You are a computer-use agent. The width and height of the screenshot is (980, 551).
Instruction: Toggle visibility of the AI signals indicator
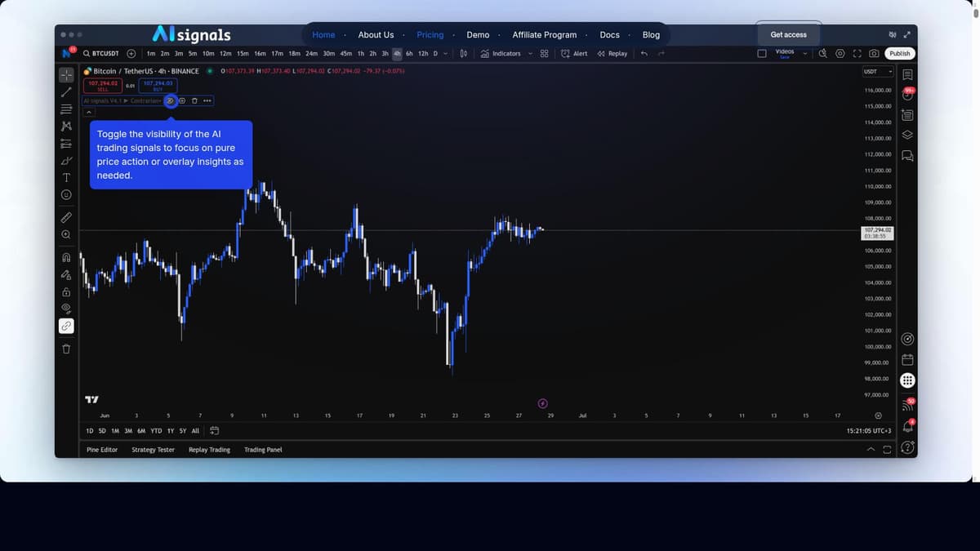[171, 100]
